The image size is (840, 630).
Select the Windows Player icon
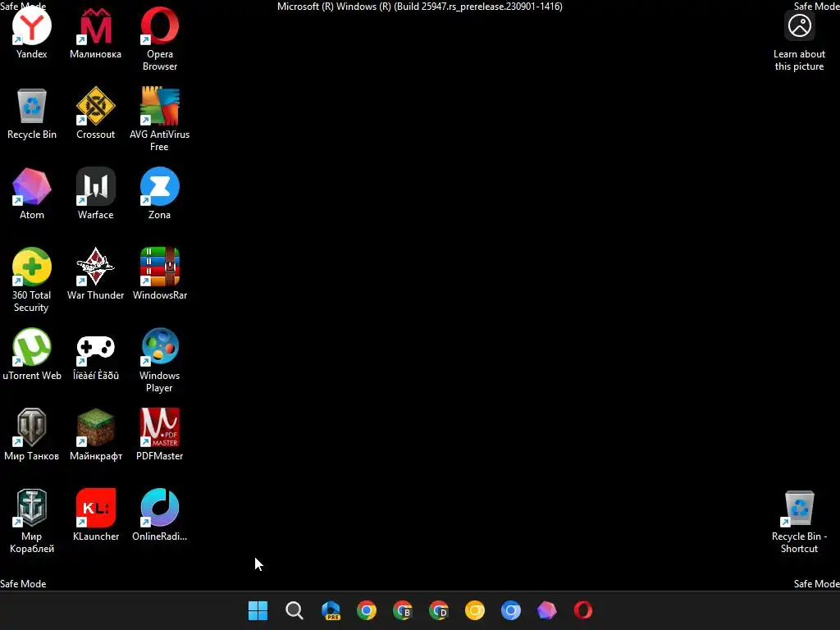point(160,347)
